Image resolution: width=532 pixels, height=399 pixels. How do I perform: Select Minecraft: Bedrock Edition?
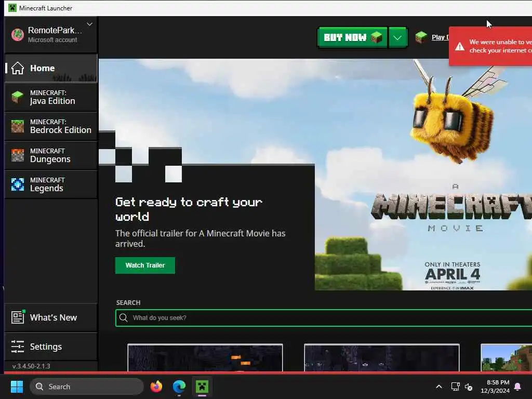coord(51,126)
